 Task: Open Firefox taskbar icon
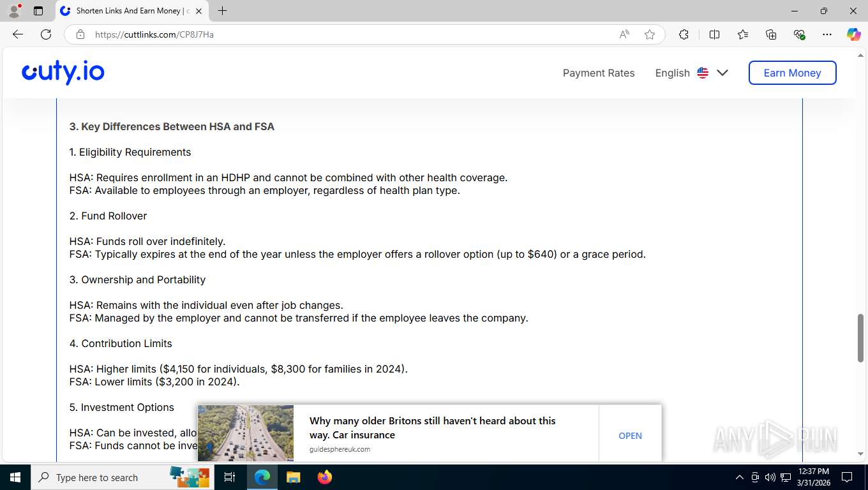(x=325, y=477)
